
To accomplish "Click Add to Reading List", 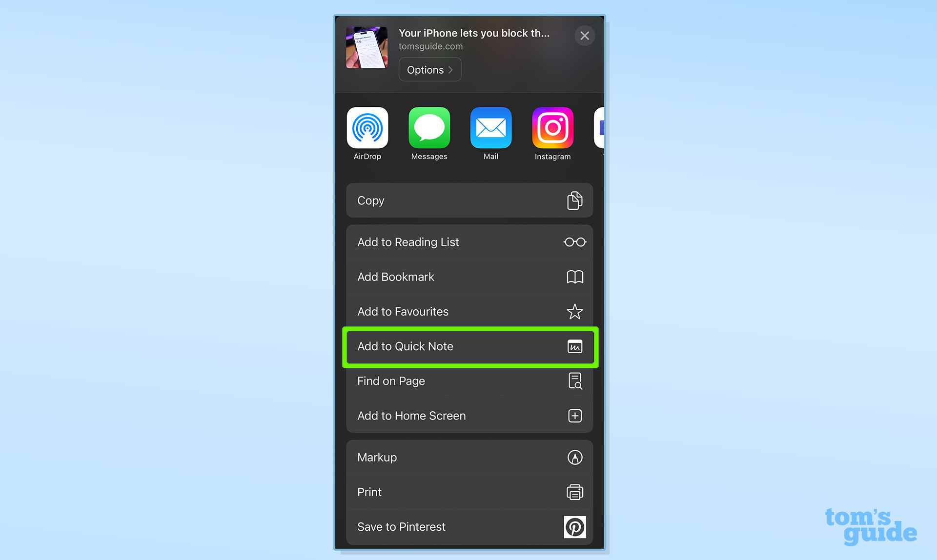I will [469, 242].
